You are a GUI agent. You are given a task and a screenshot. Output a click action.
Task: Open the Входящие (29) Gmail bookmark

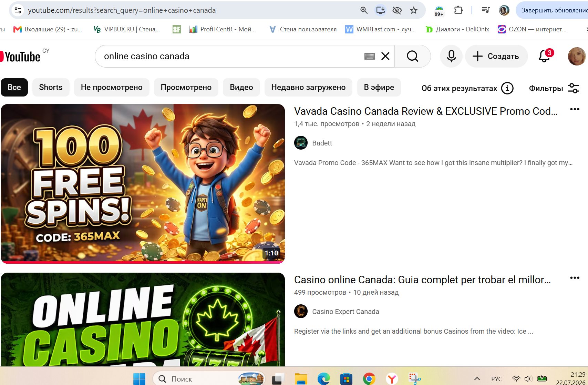(48, 29)
